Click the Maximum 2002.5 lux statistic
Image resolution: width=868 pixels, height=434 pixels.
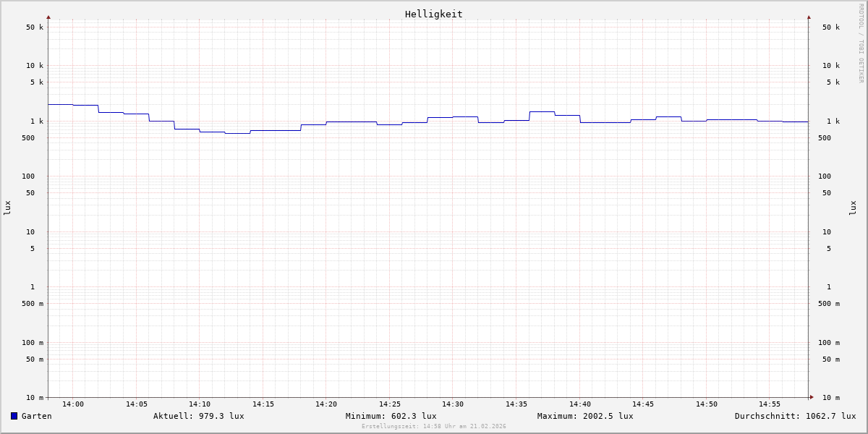584,416
